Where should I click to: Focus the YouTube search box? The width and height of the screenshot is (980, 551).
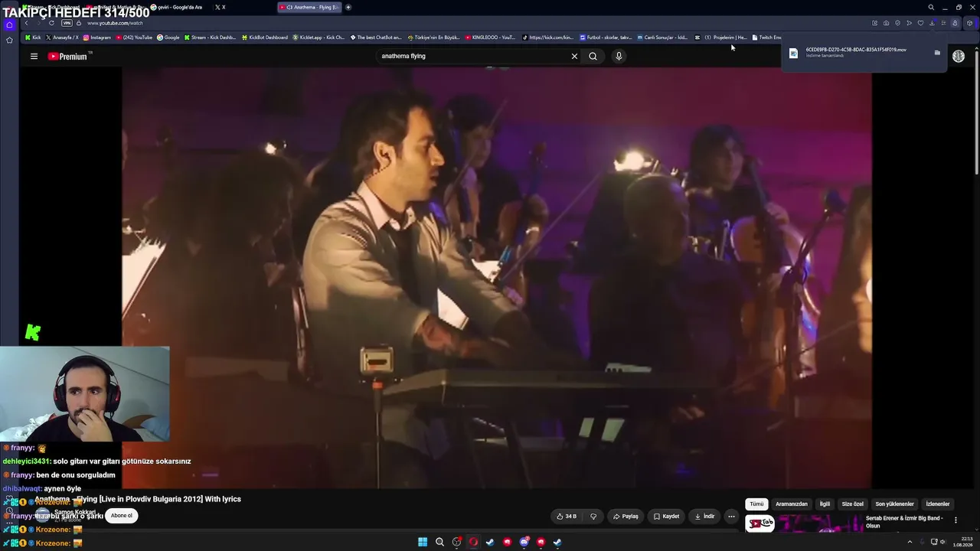click(473, 56)
